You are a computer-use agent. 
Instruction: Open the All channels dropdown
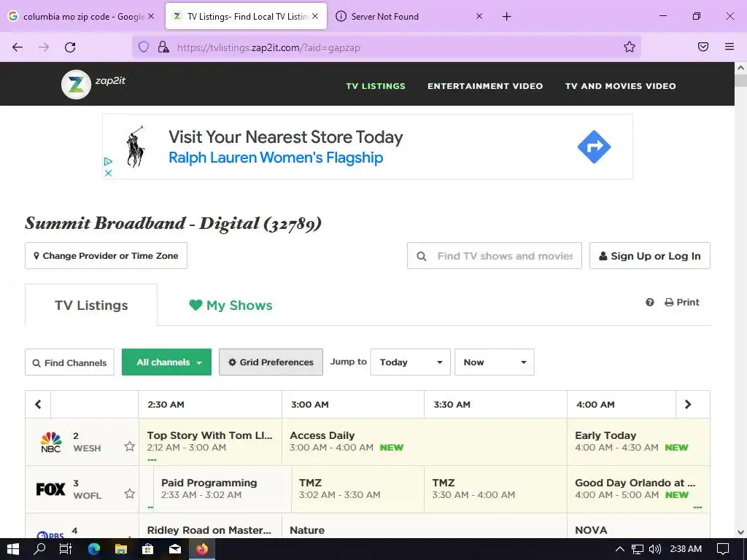click(x=167, y=362)
